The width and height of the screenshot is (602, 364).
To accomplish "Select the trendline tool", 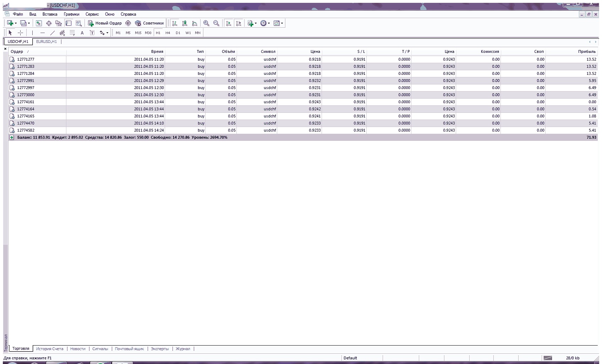I will [52, 33].
